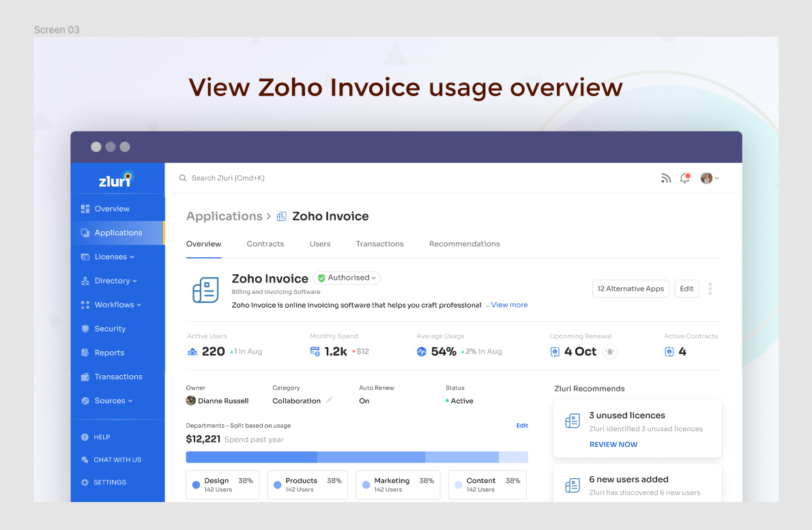Open CHAT WITH US in the sidebar

coord(117,460)
